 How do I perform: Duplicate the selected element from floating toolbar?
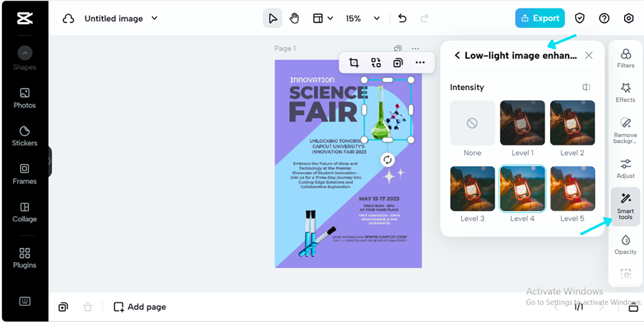coord(397,62)
